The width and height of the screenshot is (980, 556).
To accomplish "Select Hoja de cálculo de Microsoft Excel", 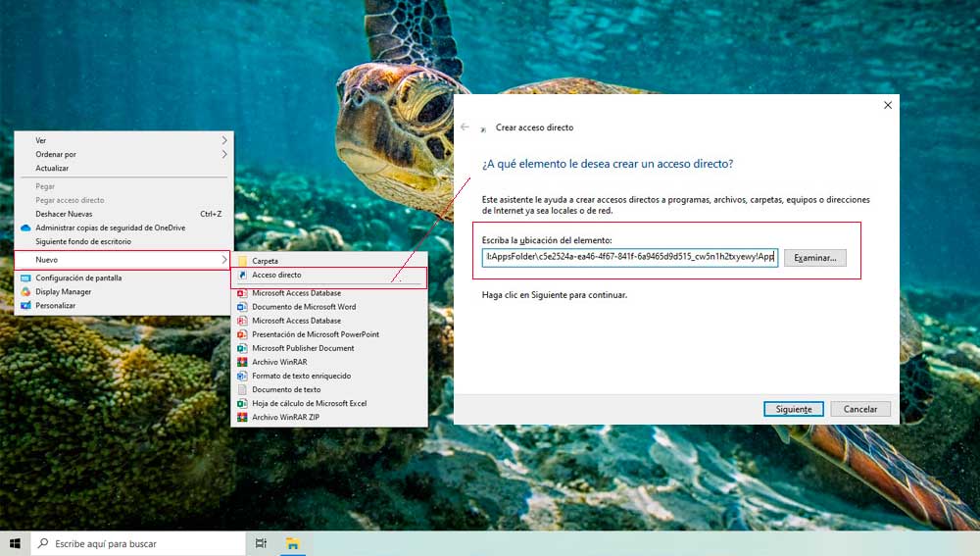I will point(310,403).
